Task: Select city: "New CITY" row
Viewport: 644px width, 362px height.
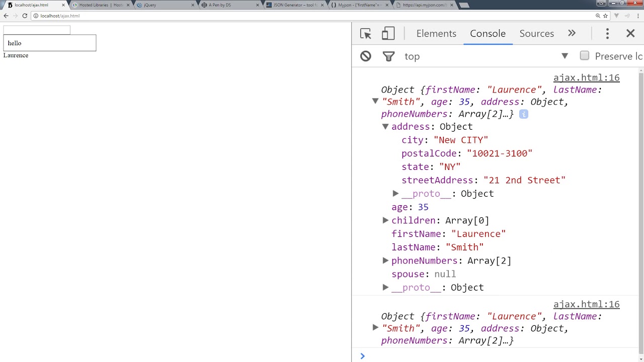Action: pyautogui.click(x=445, y=140)
